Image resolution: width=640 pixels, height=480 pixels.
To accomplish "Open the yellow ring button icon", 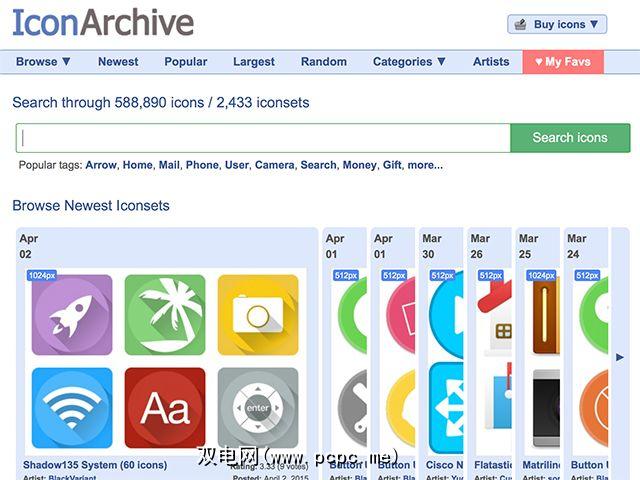I will 400,408.
